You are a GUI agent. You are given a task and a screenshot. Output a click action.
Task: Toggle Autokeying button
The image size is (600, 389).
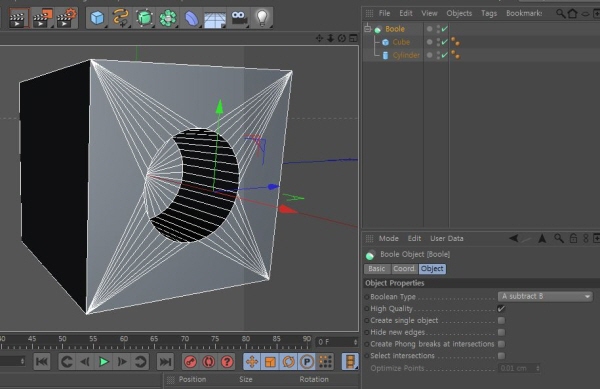pyautogui.click(x=209, y=361)
